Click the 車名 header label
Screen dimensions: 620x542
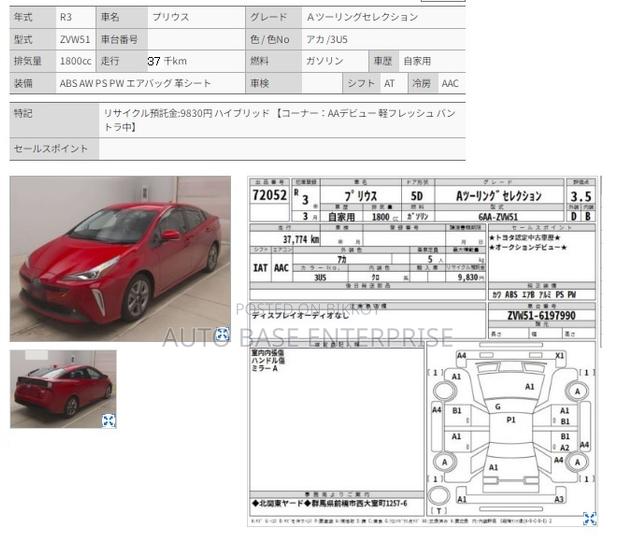point(110,17)
